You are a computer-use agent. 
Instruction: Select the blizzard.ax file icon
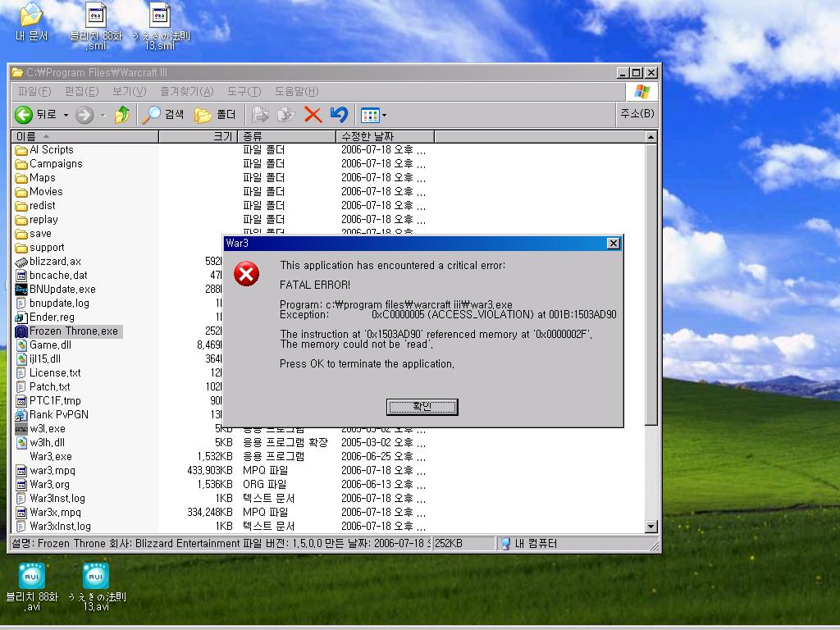21,262
